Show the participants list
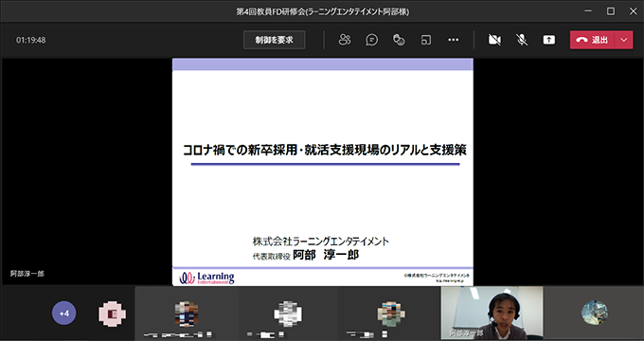The width and height of the screenshot is (644, 341). [345, 40]
